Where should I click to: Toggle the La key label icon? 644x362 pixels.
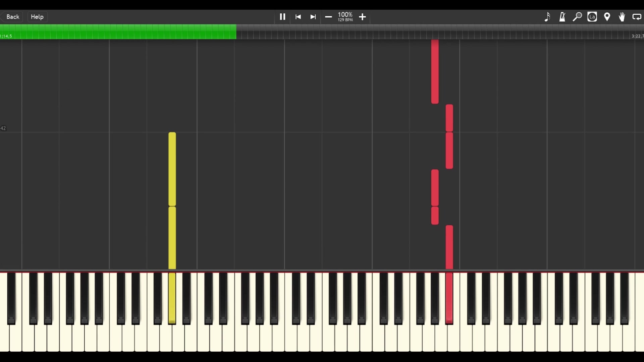click(592, 17)
